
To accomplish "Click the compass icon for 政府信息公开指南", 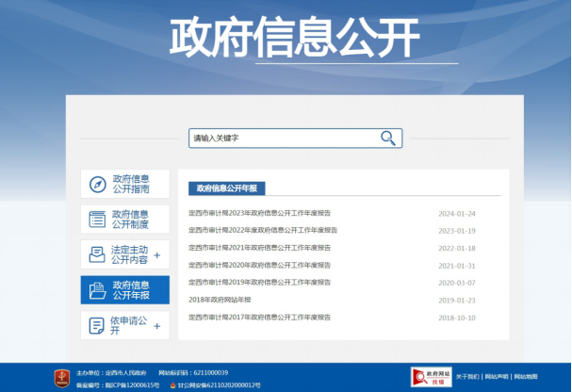I will (97, 185).
